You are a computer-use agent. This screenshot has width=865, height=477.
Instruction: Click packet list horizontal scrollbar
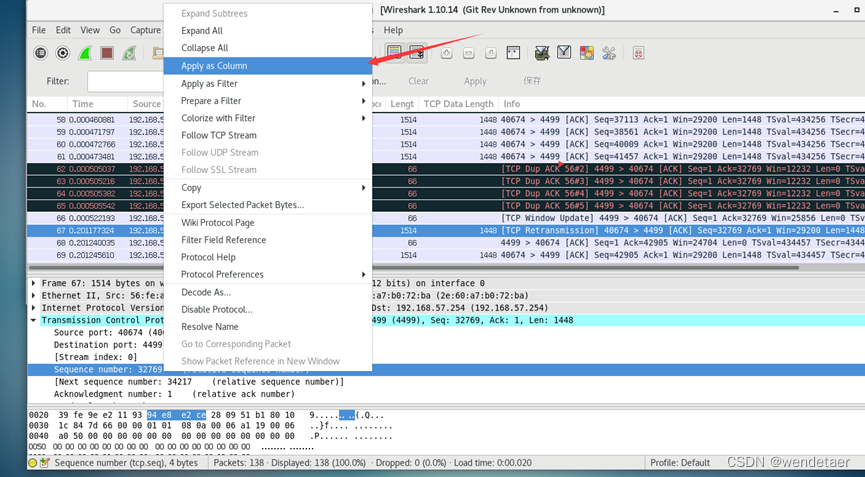[x=413, y=267]
